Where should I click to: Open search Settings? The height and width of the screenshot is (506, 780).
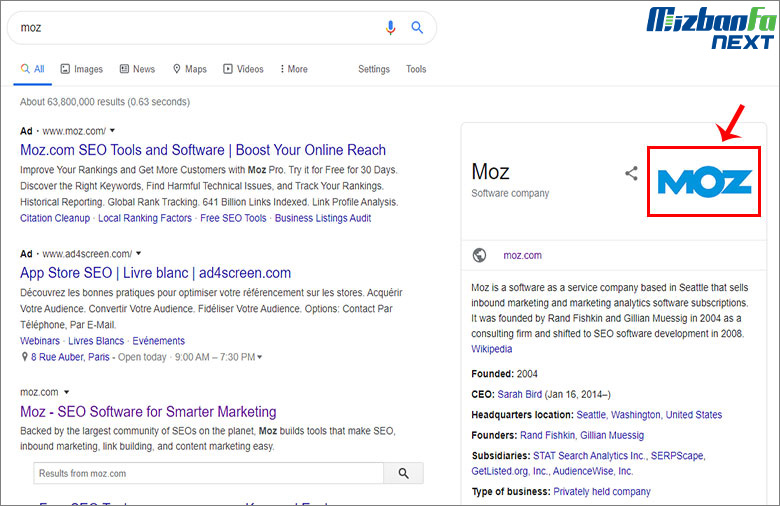click(x=374, y=69)
